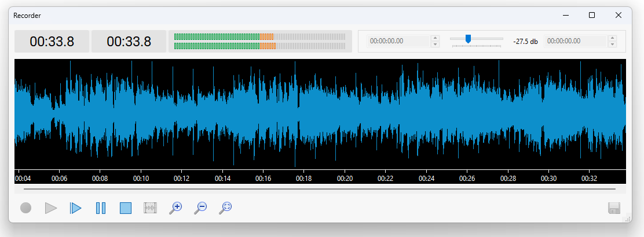Click the waveform selection trim icon
This screenshot has width=644, height=237.
click(x=151, y=208)
